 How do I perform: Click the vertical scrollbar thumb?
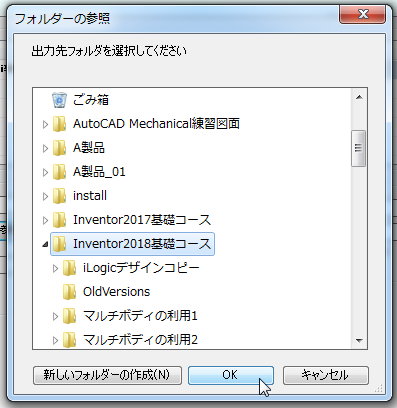coord(359,148)
